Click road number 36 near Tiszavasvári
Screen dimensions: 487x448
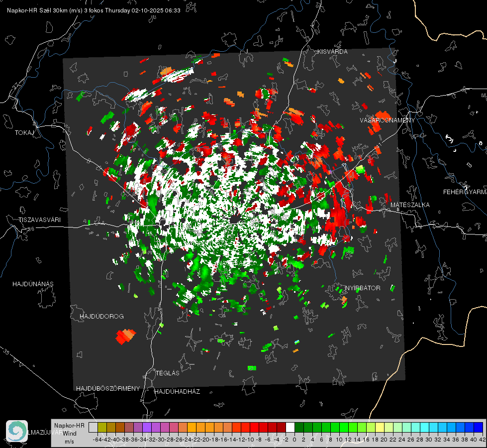[x=31, y=229]
